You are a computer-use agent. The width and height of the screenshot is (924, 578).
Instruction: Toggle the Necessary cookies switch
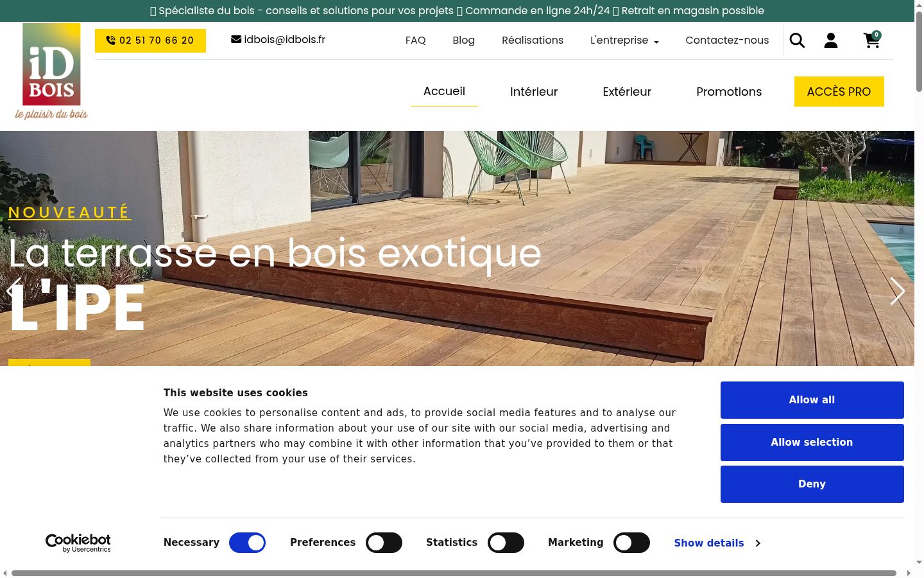click(x=247, y=543)
